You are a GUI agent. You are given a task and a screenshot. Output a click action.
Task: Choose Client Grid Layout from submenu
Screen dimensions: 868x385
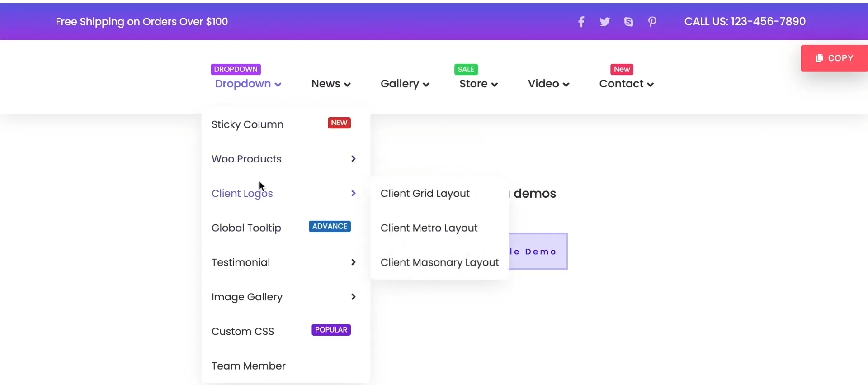[x=425, y=194]
